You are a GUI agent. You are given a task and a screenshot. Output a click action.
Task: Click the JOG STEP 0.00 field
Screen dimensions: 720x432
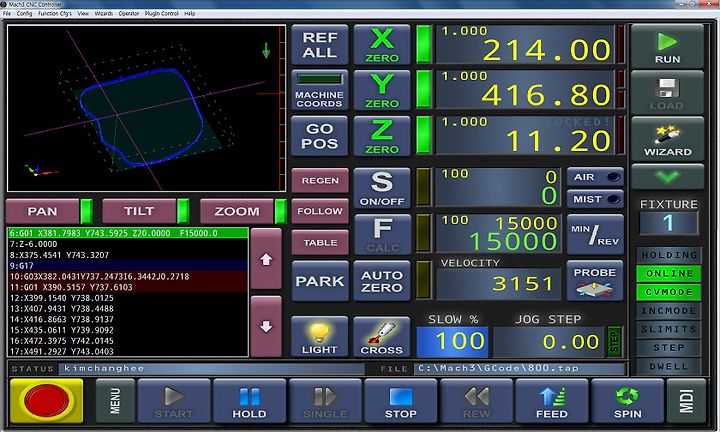[x=548, y=342]
